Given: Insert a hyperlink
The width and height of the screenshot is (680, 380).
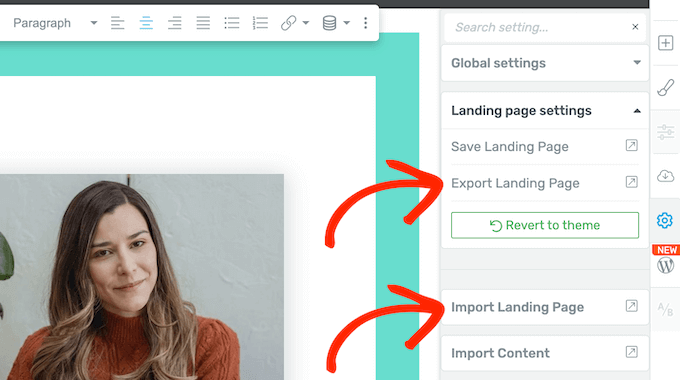Looking at the screenshot, I should coord(288,23).
